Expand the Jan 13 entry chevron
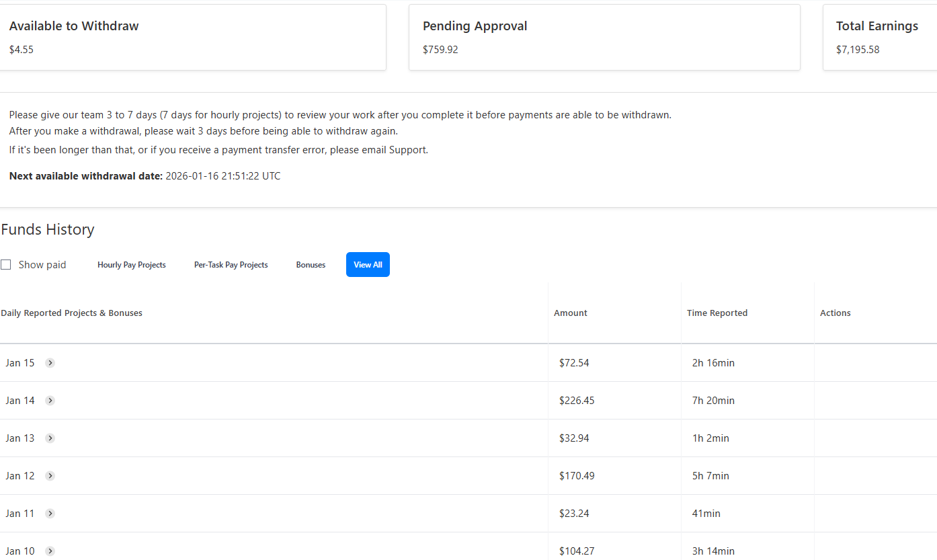Screen dimensions: 937x560 (50, 438)
